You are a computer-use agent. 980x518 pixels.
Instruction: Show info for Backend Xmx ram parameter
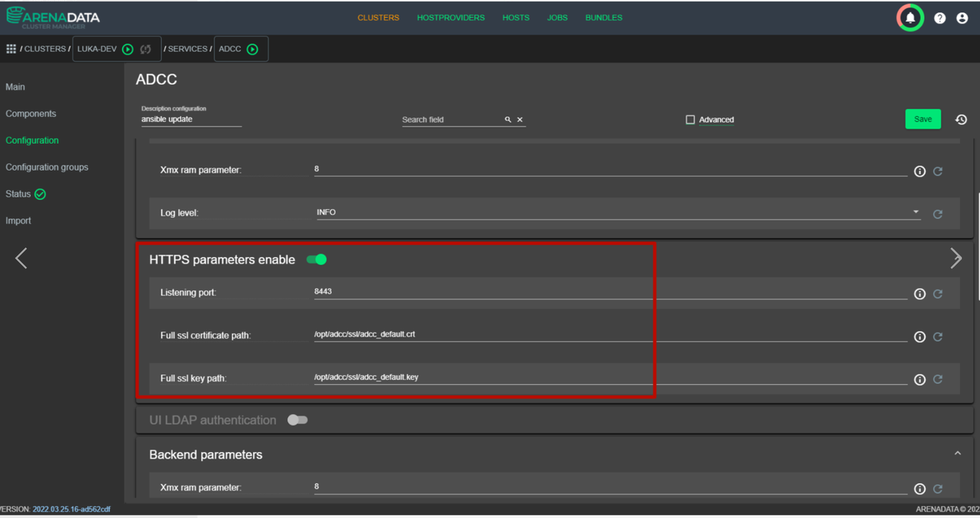tap(919, 489)
